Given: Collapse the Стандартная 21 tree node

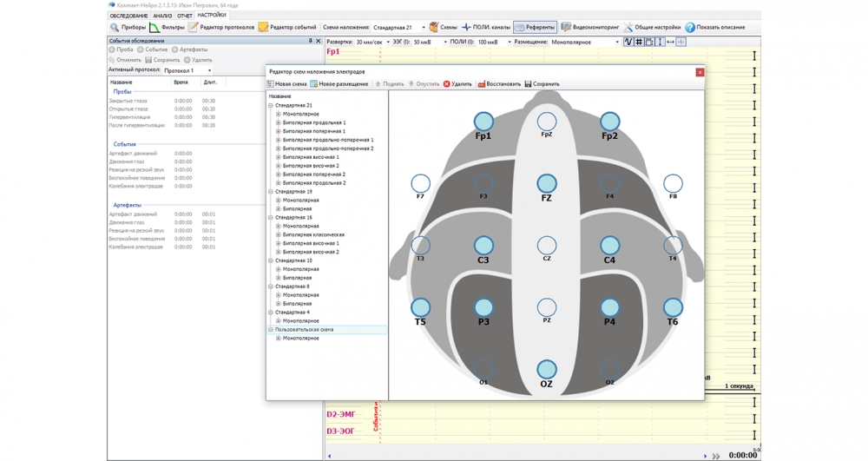Looking at the screenshot, I should pyautogui.click(x=271, y=105).
